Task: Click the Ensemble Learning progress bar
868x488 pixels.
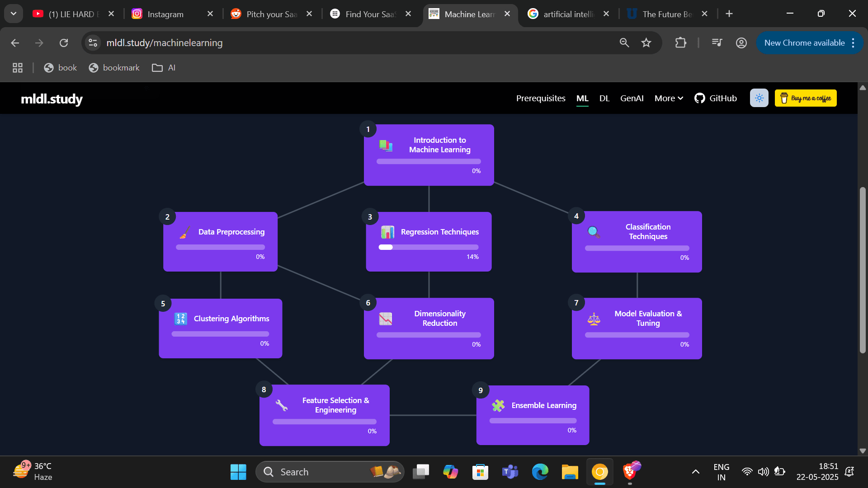Action: [533, 421]
